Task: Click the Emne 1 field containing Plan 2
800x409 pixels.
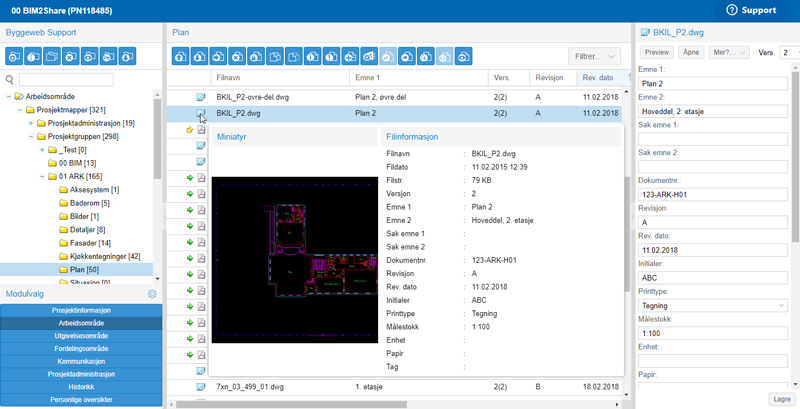Action: pos(713,84)
